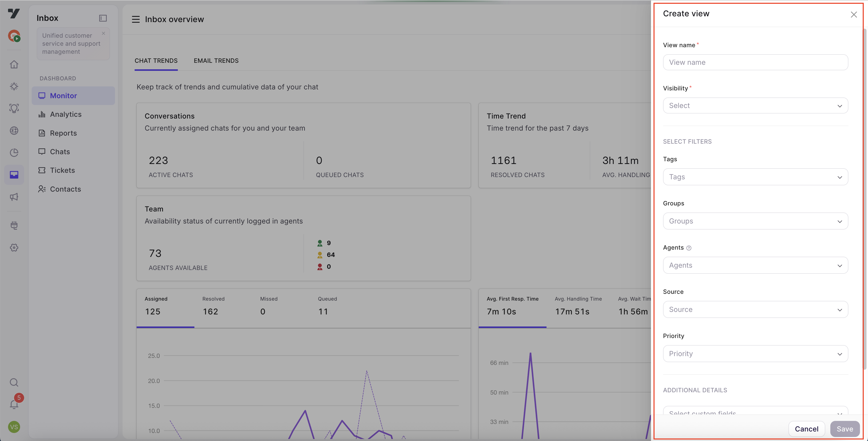Open the automation diamond icon in rail

pos(14,86)
